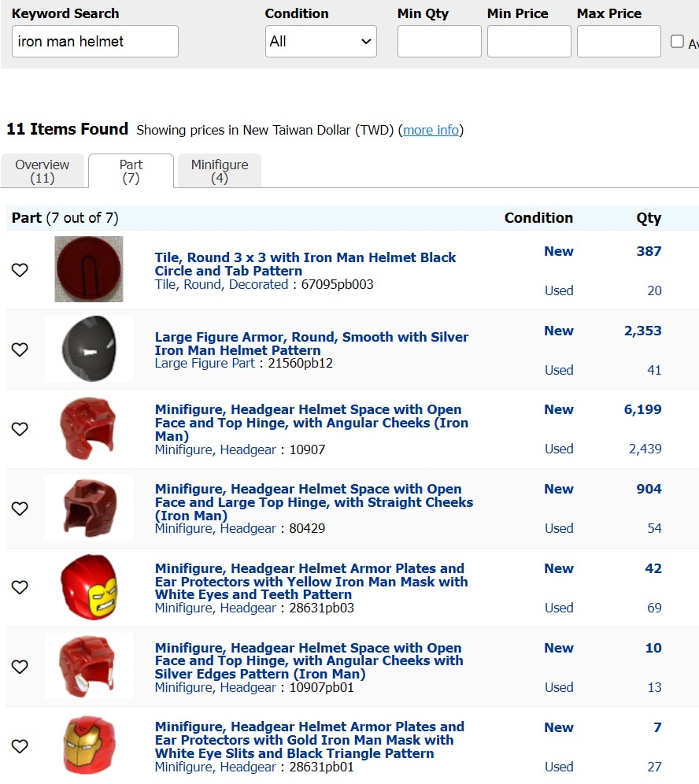This screenshot has width=699, height=784.
Task: Open the gold mask helmet 28631pb01 image
Action: tap(89, 745)
